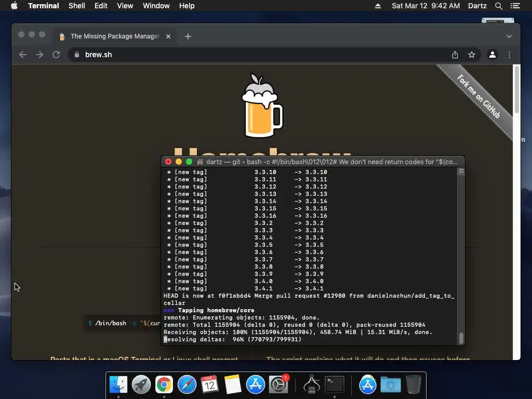Open the Help menu

point(187,6)
